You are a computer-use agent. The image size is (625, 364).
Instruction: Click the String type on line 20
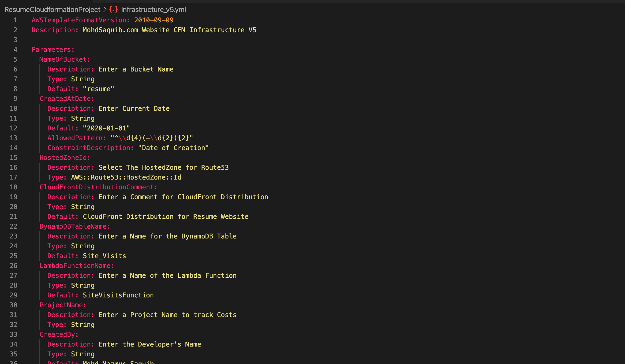tap(83, 207)
